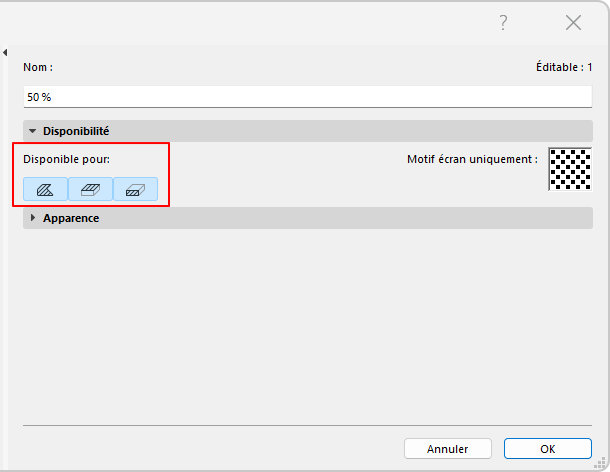This screenshot has height=472, width=610.
Task: Click the small arrow on the dialog's left edge
Action: (5, 52)
